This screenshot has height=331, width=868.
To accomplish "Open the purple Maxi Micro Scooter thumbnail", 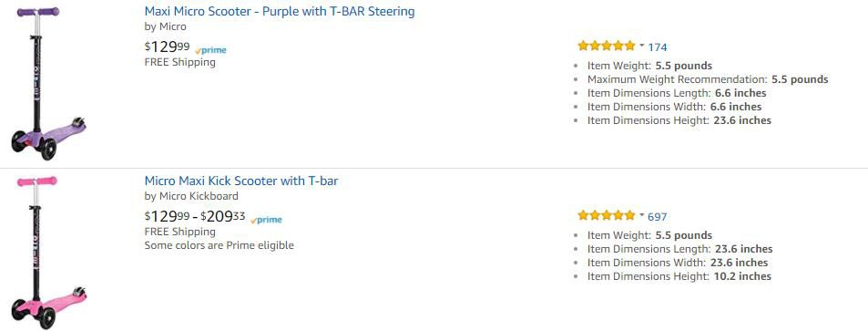I will pyautogui.click(x=48, y=84).
